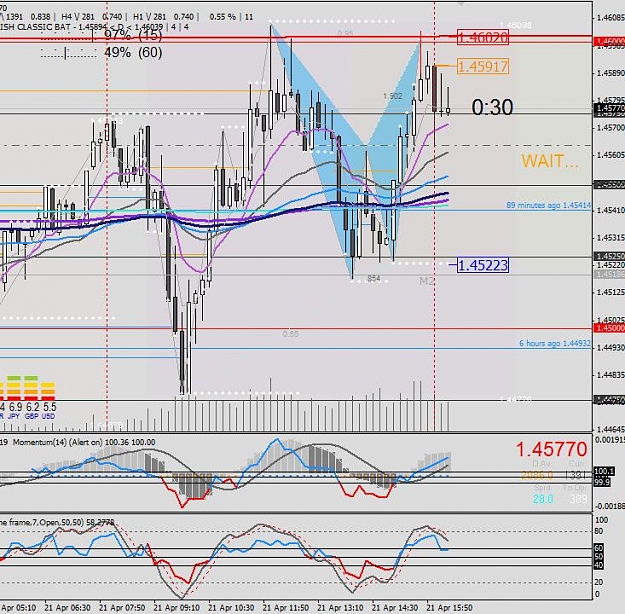This screenshot has width=625, height=614.
Task: Click the '0.55 % | 11' header value
Action: [231, 17]
